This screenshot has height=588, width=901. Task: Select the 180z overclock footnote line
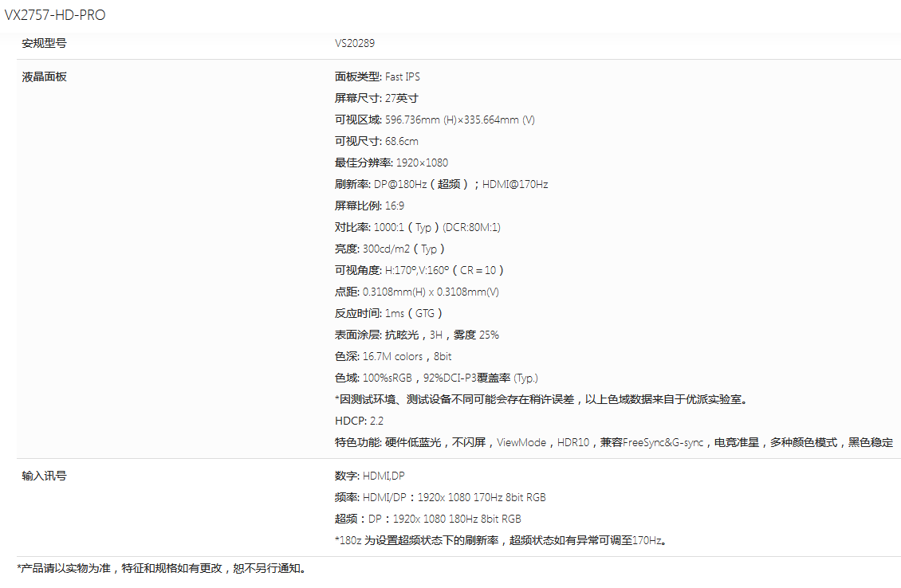502,540
